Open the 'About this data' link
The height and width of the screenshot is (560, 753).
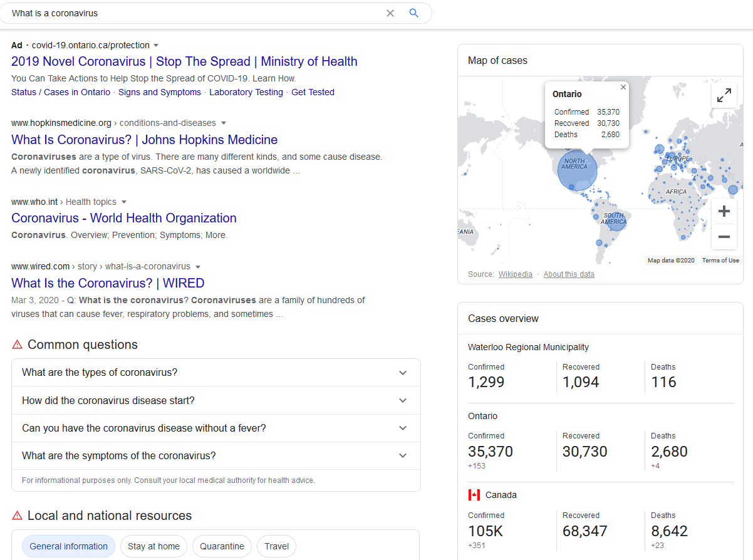(569, 274)
